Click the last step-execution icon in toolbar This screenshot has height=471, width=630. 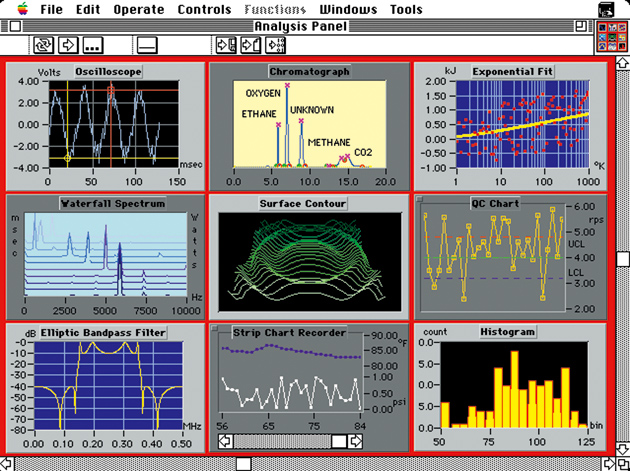(275, 45)
